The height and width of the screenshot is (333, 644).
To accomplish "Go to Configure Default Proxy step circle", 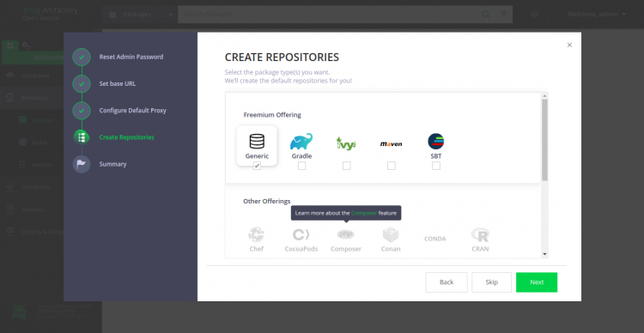I will 82,111.
